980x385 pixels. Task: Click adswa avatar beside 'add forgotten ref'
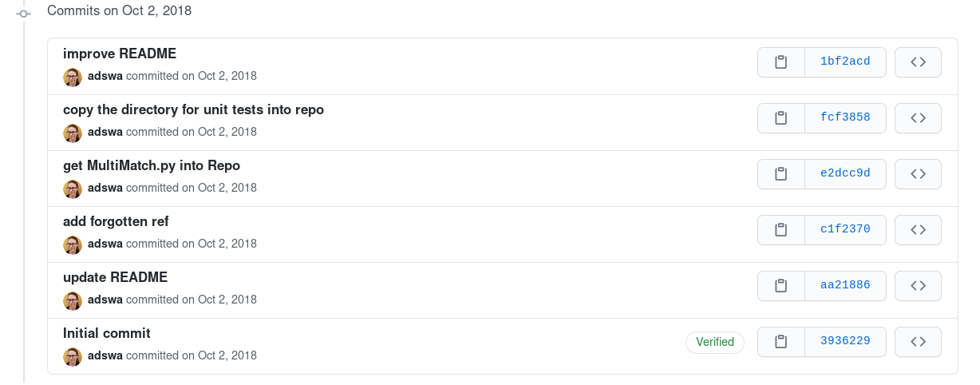[x=73, y=244]
